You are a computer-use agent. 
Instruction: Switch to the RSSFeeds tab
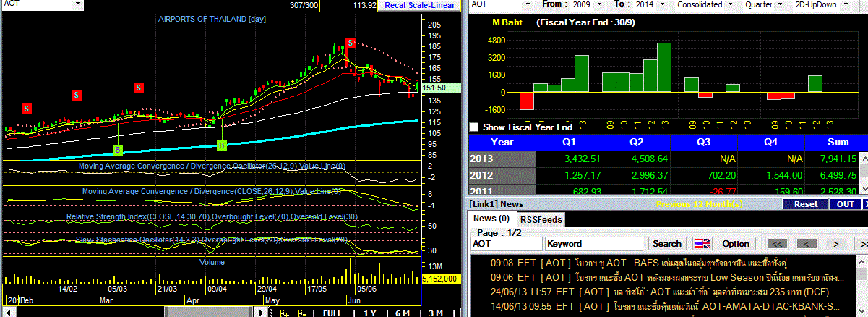[x=541, y=219]
